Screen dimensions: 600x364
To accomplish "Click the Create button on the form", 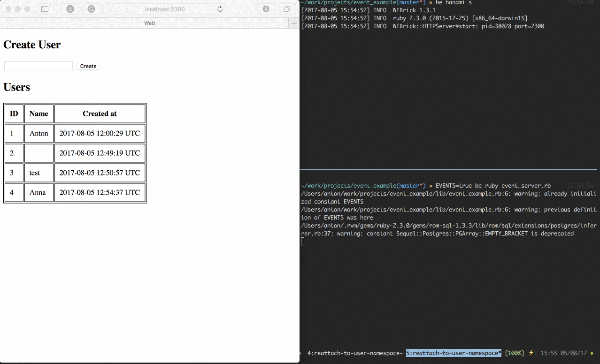I will (x=88, y=66).
